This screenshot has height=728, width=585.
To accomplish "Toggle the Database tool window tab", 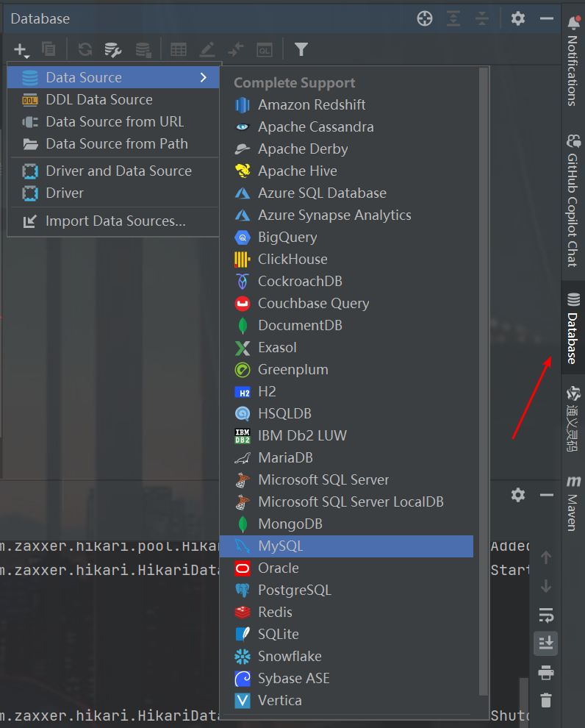I will point(573,328).
